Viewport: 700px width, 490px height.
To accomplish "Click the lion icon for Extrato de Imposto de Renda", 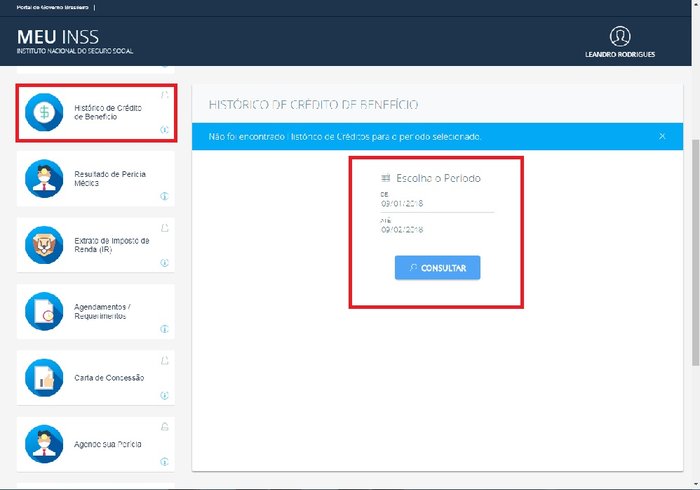I will pos(44,245).
